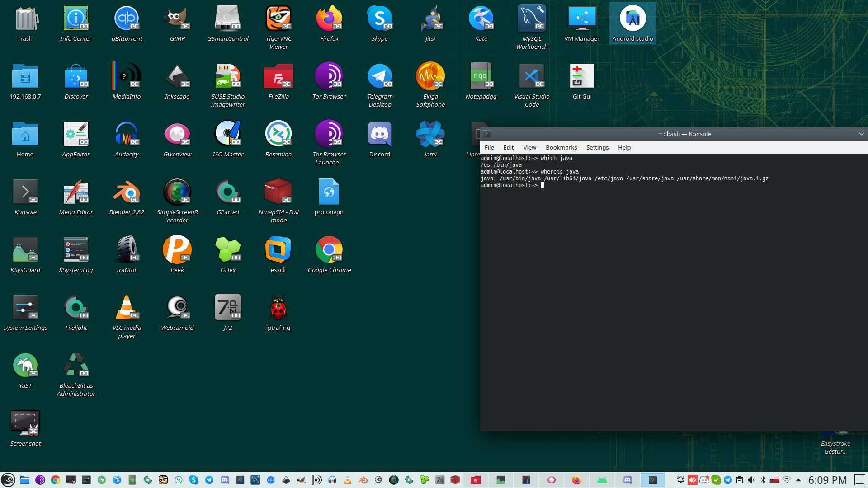Open the Konsole title bar chevron menu
The width and height of the screenshot is (868, 488).
tap(861, 134)
